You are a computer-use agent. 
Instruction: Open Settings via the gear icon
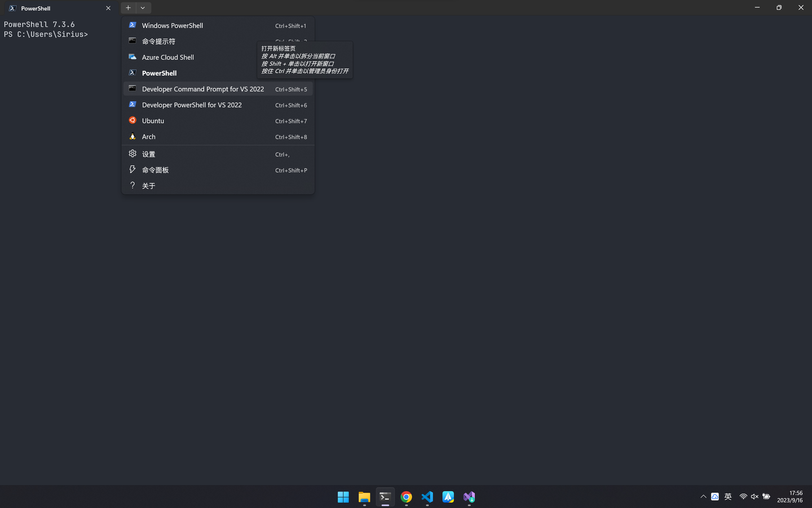click(x=132, y=154)
